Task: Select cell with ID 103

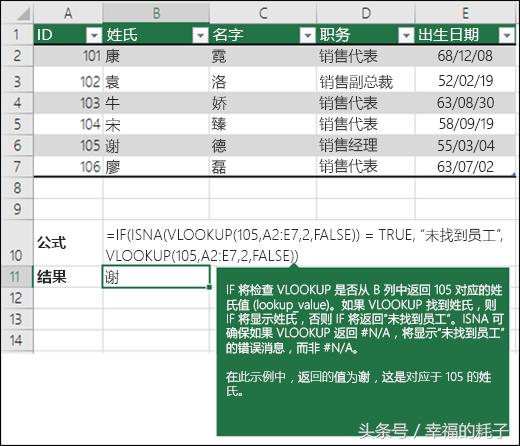Action: 68,103
